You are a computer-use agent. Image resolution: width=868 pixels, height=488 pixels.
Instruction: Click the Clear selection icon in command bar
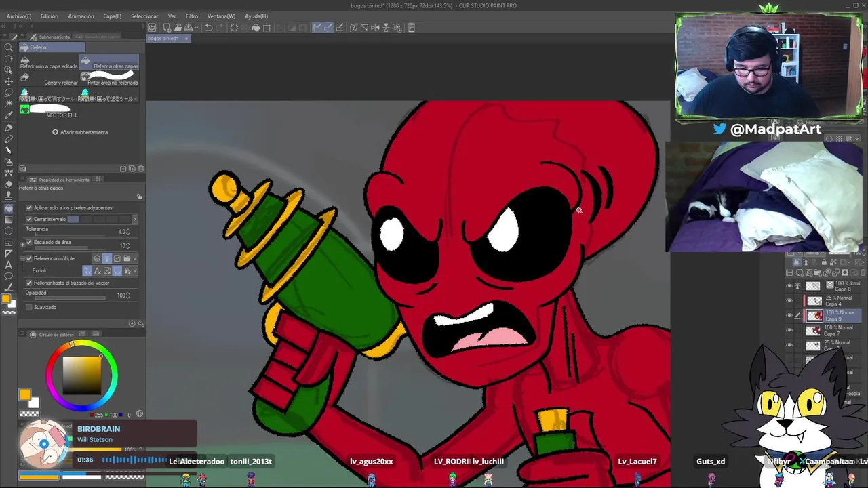click(234, 28)
